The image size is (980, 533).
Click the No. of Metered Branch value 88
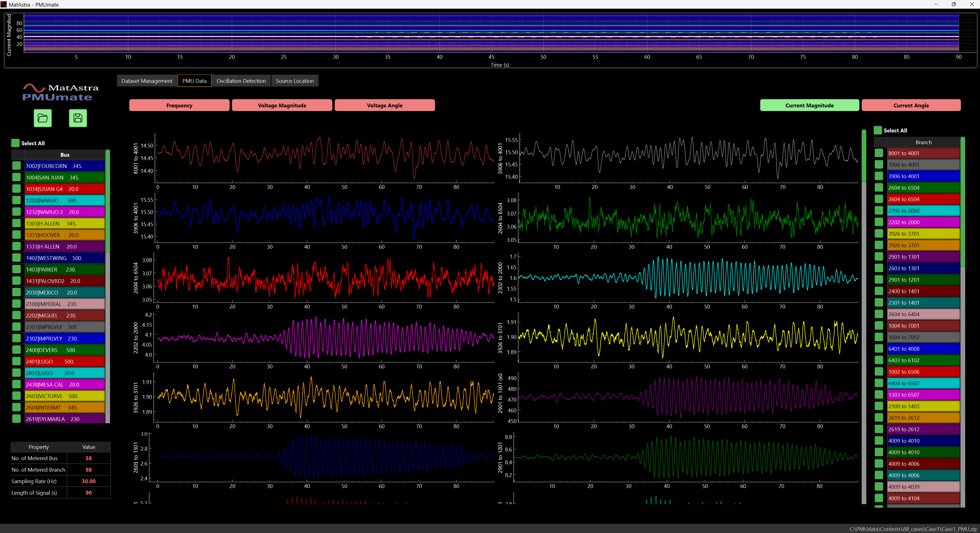click(89, 469)
